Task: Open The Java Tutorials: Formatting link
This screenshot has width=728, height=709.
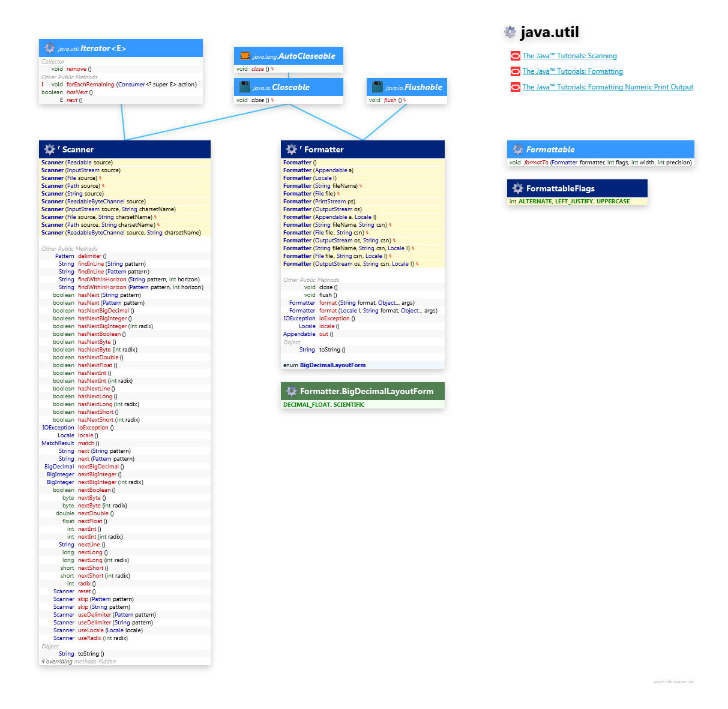Action: (x=573, y=71)
